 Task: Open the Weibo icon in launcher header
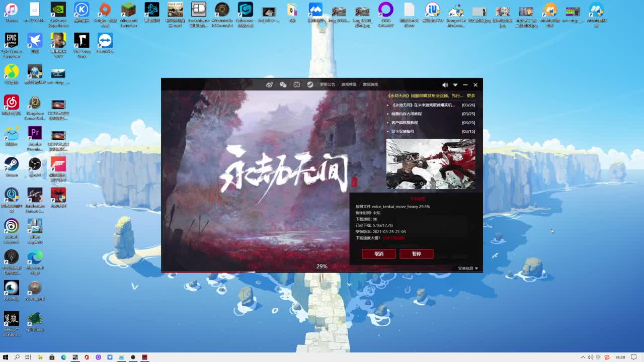point(270,84)
